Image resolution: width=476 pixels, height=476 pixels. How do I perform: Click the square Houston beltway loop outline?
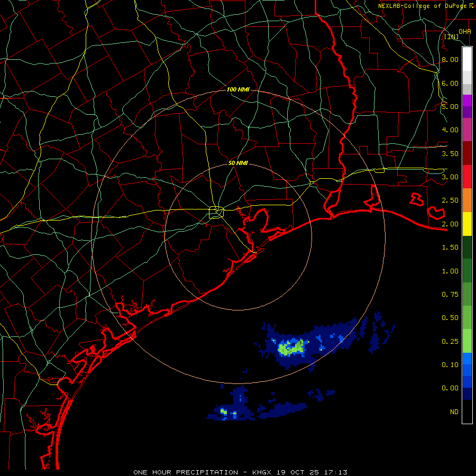click(216, 212)
